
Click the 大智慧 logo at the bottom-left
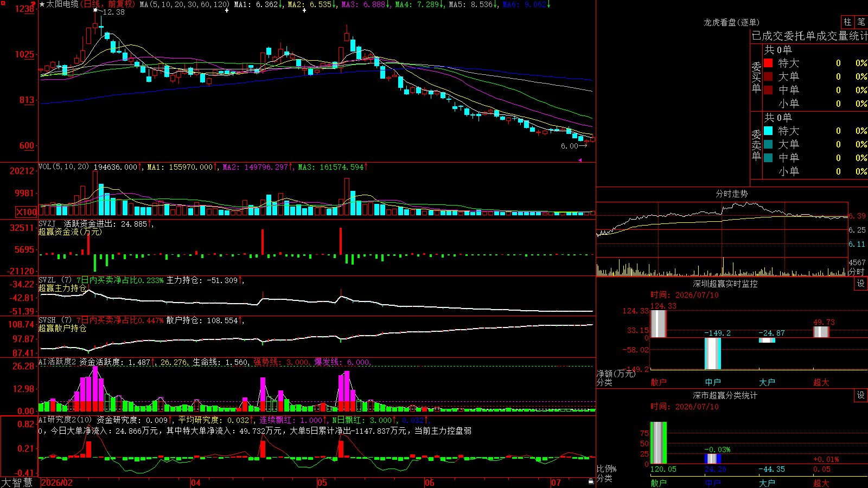click(17, 483)
